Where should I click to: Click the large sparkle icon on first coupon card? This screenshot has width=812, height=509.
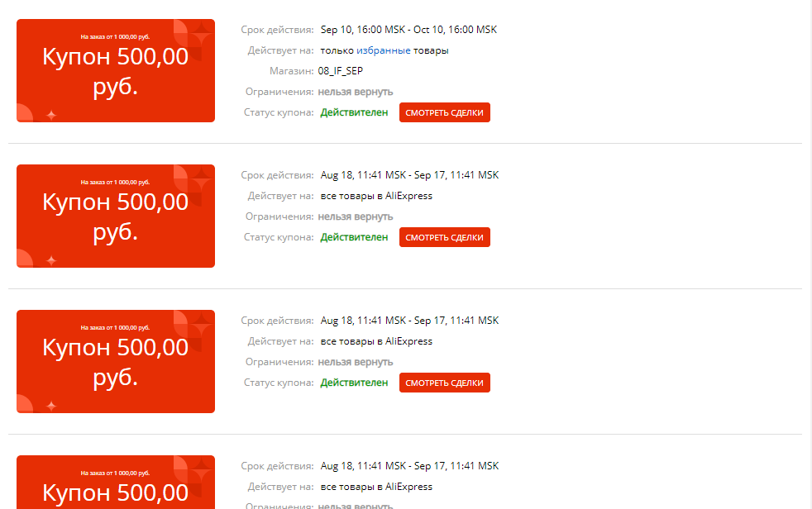tap(201, 35)
